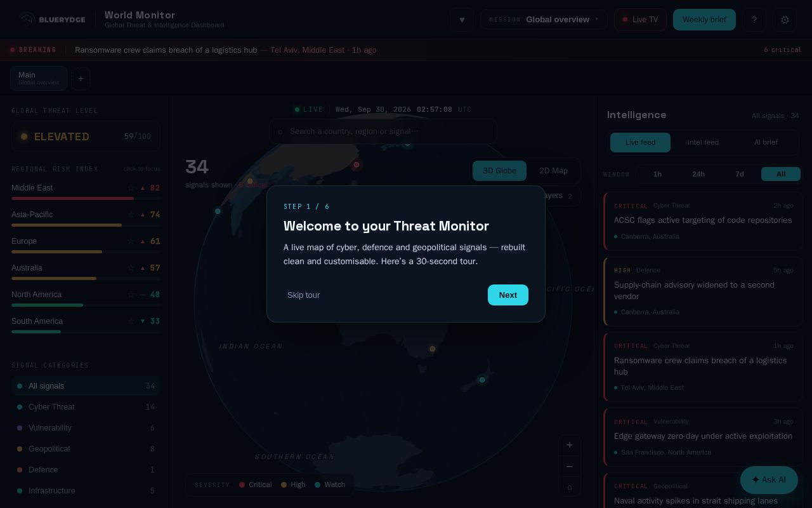Open the Ask AI assistant
The image size is (812, 508).
click(x=769, y=480)
